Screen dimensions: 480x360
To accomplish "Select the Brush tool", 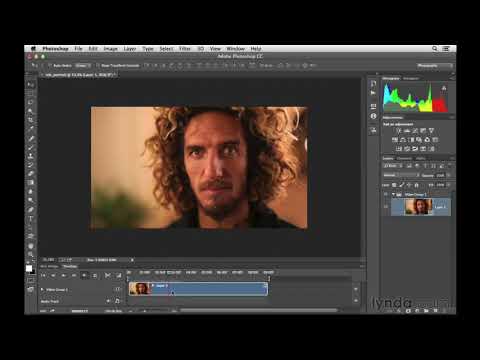I will pos(31,147).
